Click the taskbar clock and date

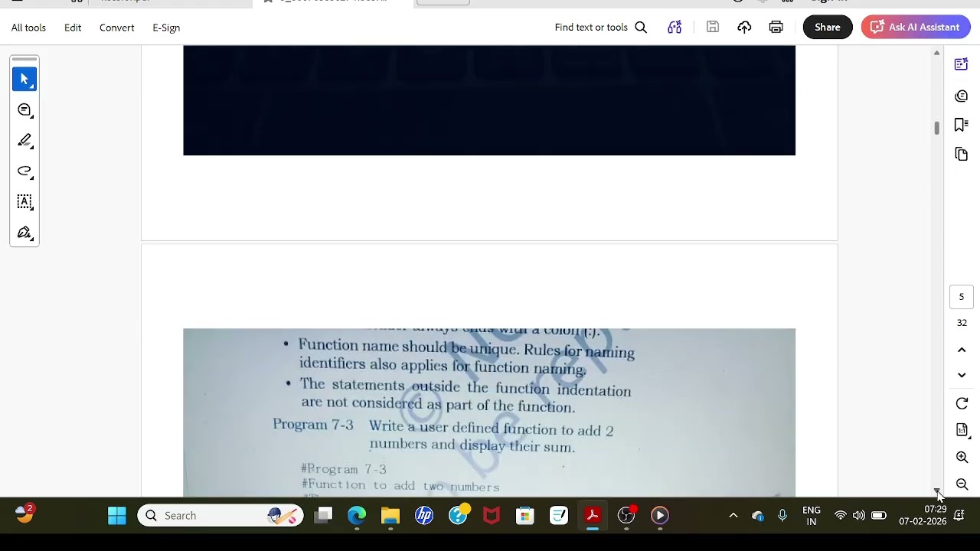[x=923, y=516]
